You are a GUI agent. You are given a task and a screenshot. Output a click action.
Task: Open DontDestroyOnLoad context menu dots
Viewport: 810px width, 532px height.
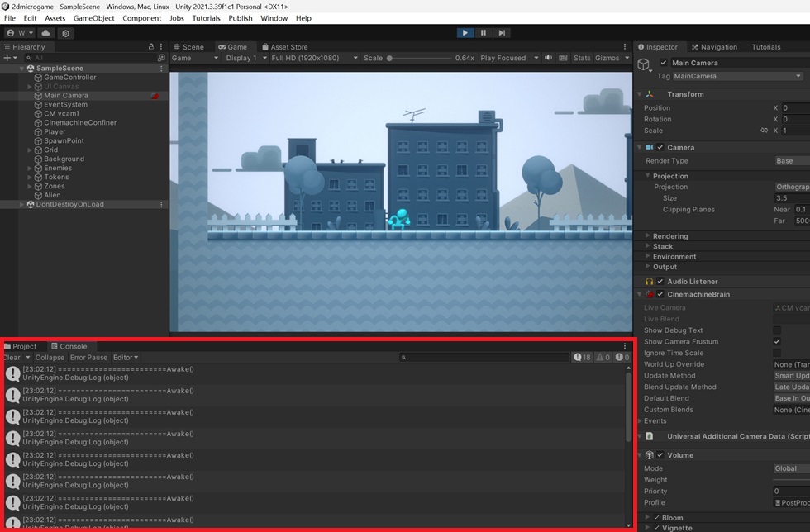(x=161, y=205)
